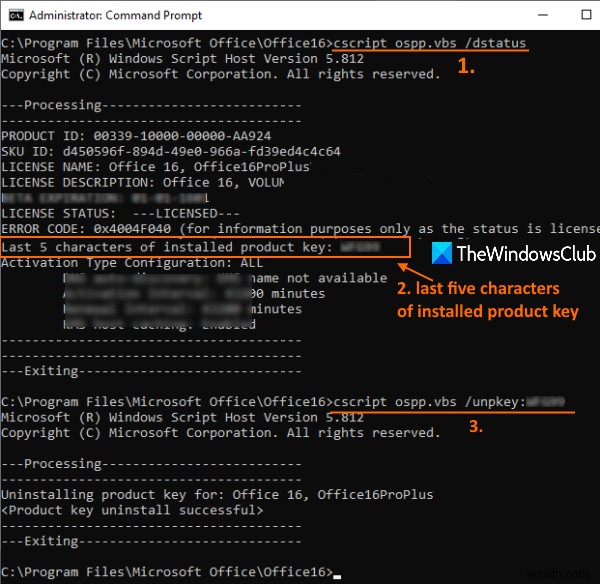Click the 'SKU ID: d450596f-894d-49e0-966a-fd39ed4c4c64' line
This screenshot has height=584, width=600.
pos(171,152)
